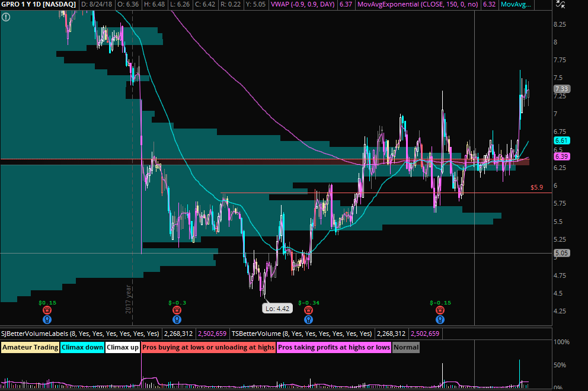Image resolution: width=588 pixels, height=391 pixels.
Task: Select the earnings phone icon under $-0.34
Action: [308, 310]
